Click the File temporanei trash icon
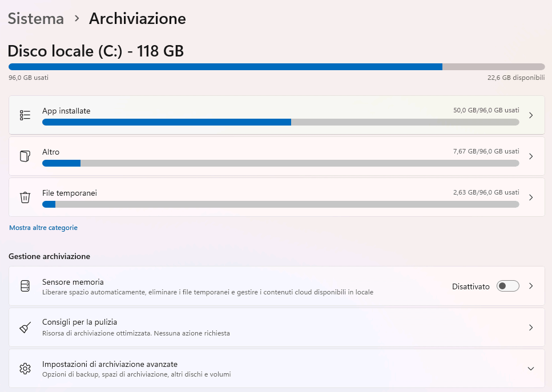This screenshot has height=392, width=552. coord(25,197)
